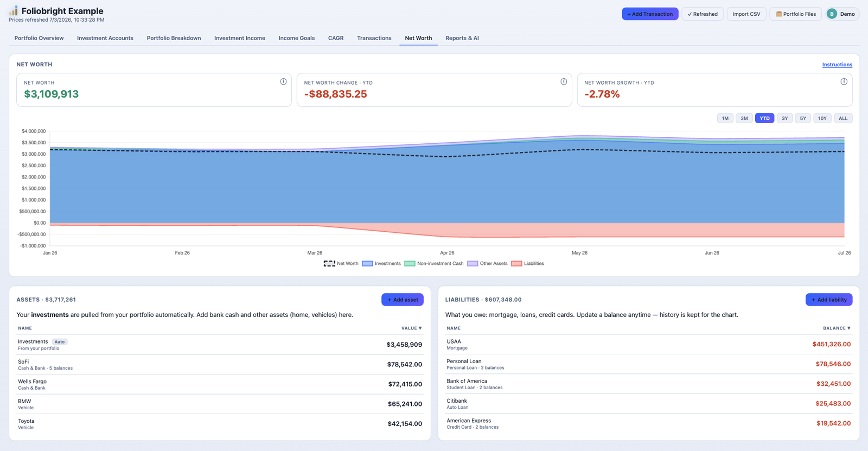The height and width of the screenshot is (451, 868).
Task: Click the $3,109,913 net worth value
Action: [x=52, y=94]
